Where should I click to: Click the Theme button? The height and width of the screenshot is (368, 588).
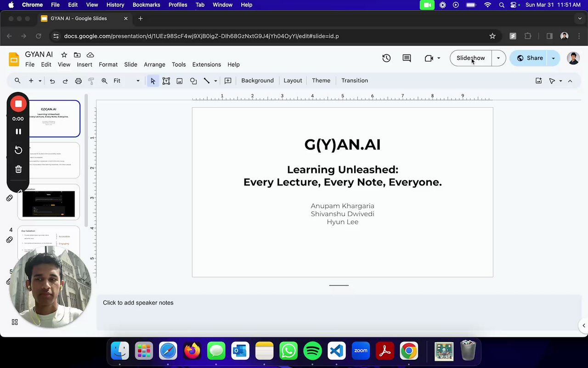(x=321, y=80)
